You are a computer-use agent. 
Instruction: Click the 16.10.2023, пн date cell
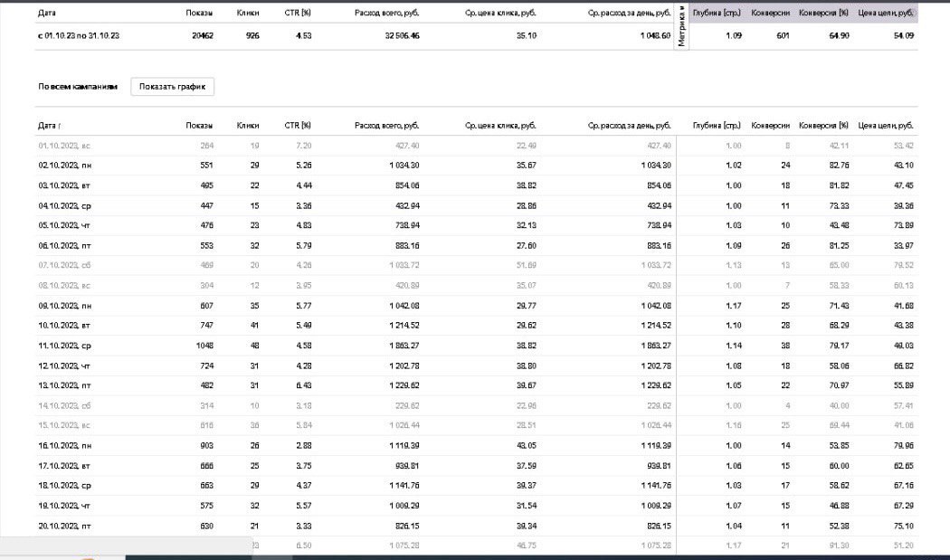(65, 446)
